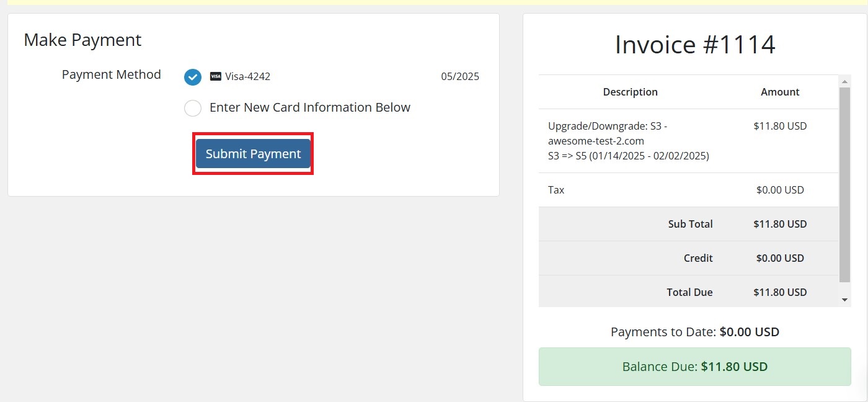Click the invoice table scrollbar thumb
This screenshot has width=868, height=402.
pos(844,185)
